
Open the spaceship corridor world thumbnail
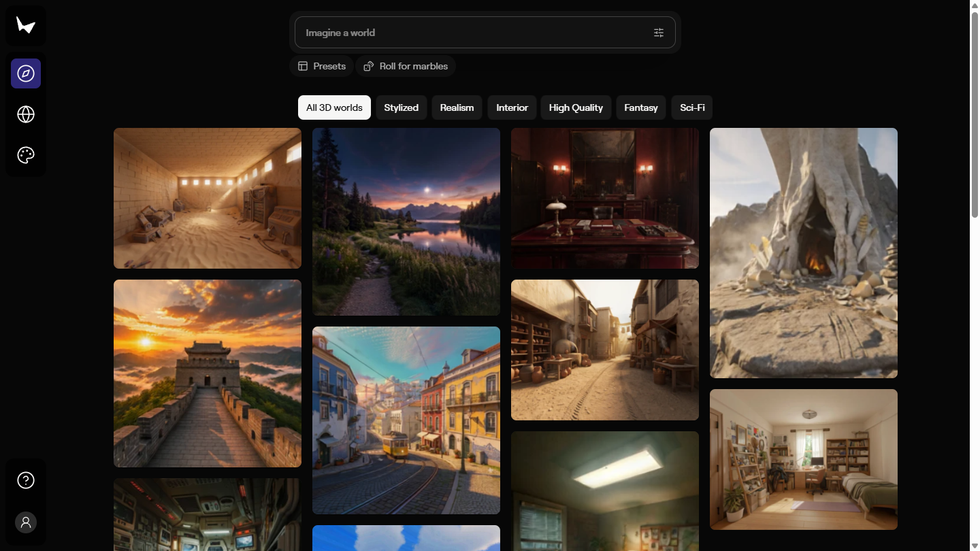coord(208,514)
